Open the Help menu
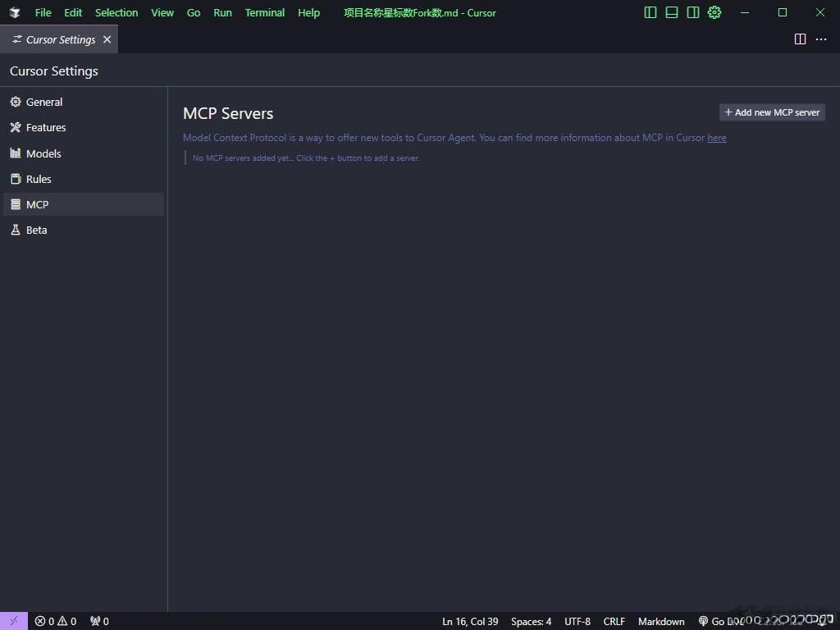840x630 pixels. point(308,12)
